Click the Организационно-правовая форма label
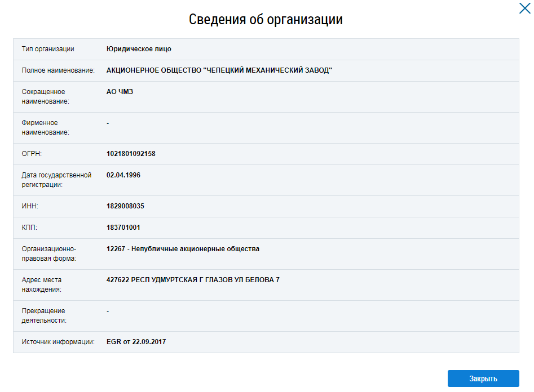The width and height of the screenshot is (534, 392). (48, 253)
